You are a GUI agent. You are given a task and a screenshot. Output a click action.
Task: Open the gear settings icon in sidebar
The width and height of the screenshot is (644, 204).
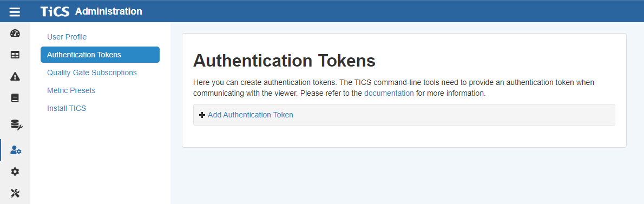coord(15,172)
